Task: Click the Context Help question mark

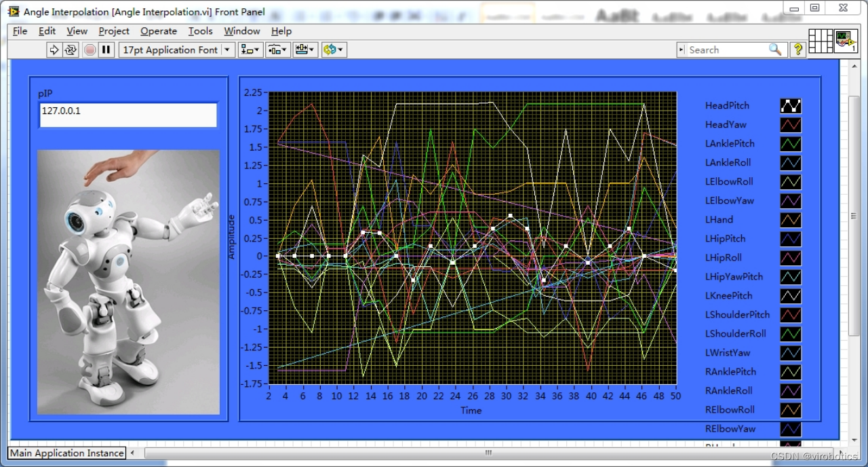Action: tap(798, 50)
